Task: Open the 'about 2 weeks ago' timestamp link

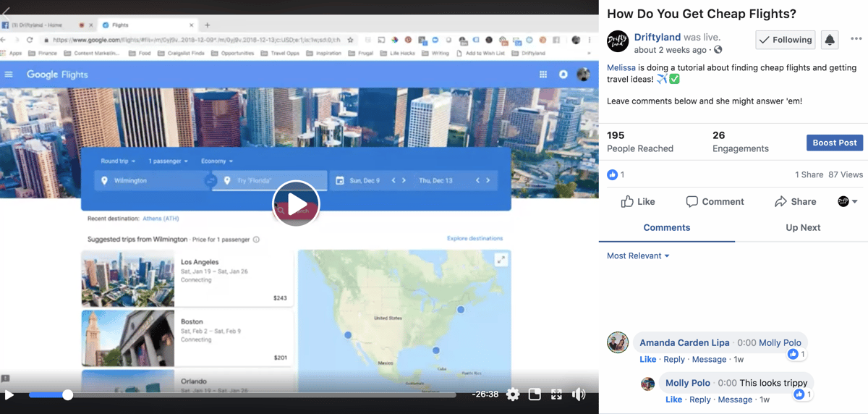Action: tap(671, 50)
